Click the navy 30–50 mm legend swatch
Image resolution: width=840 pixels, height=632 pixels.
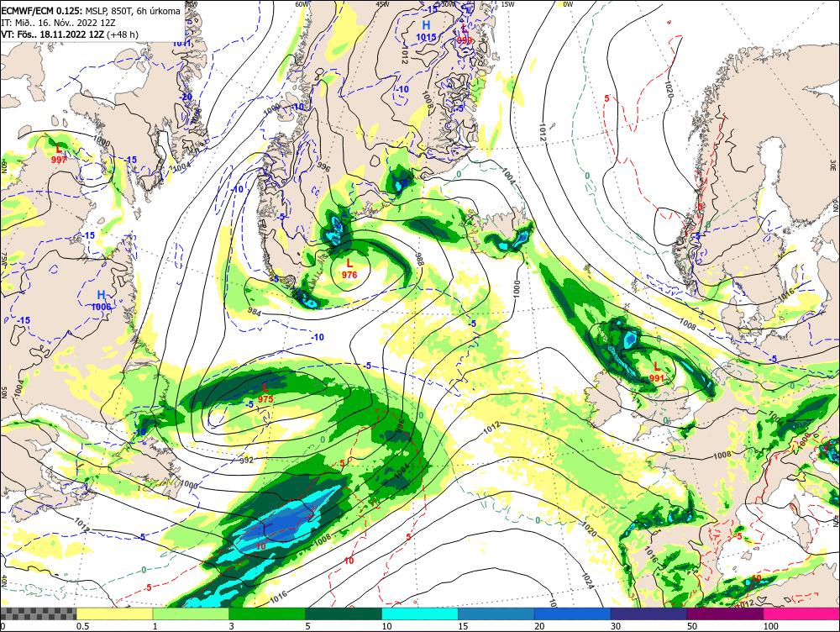coord(648,614)
